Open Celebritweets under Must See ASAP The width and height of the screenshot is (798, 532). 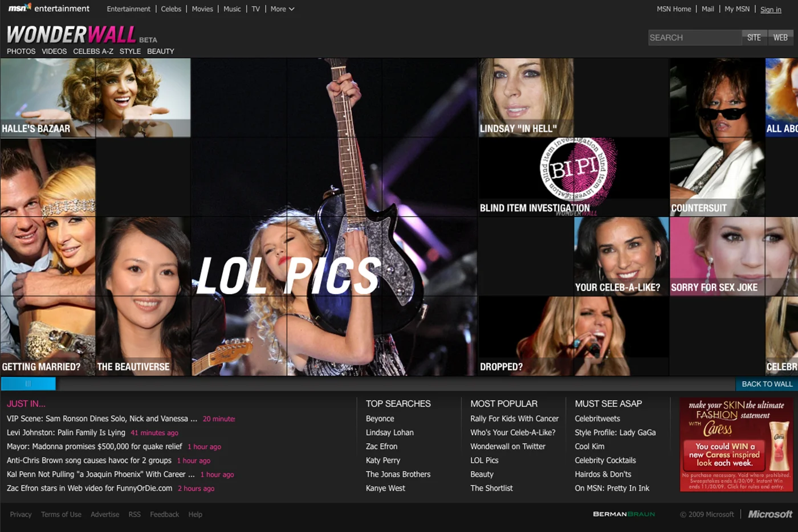597,419
